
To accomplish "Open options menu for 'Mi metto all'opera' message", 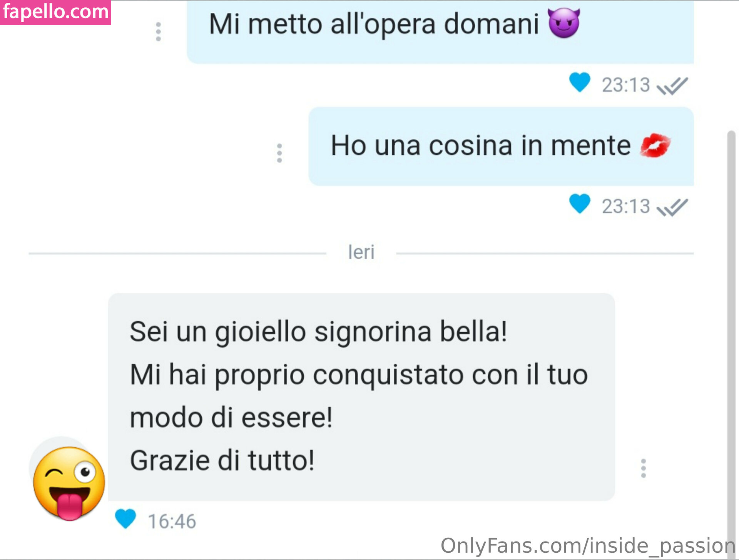I will [x=158, y=32].
